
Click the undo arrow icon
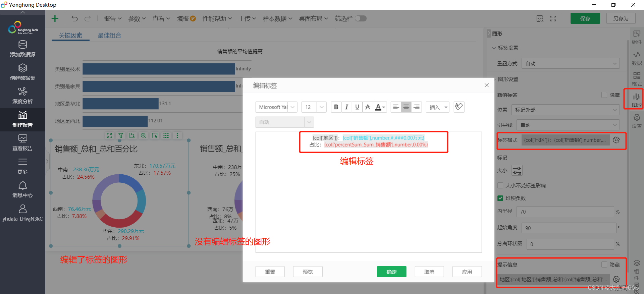click(74, 18)
